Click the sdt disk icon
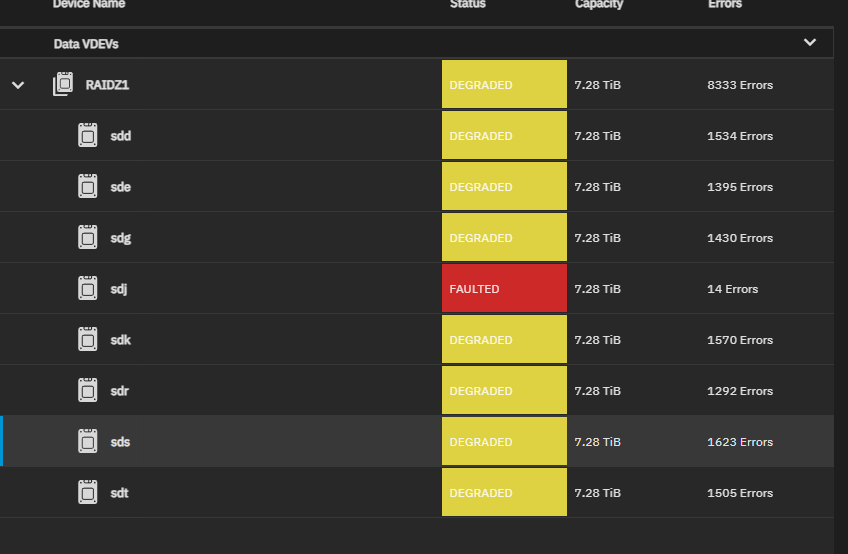The height and width of the screenshot is (554, 848). tap(88, 493)
